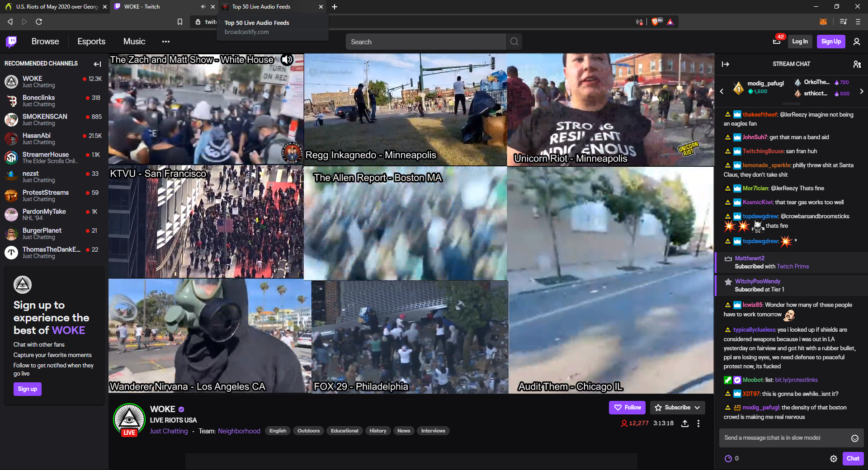The height and width of the screenshot is (470, 868).
Task: Click the channel points icon
Action: pos(728,459)
